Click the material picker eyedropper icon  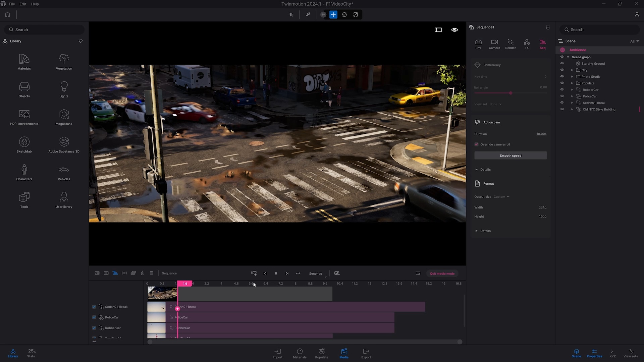pos(308,15)
